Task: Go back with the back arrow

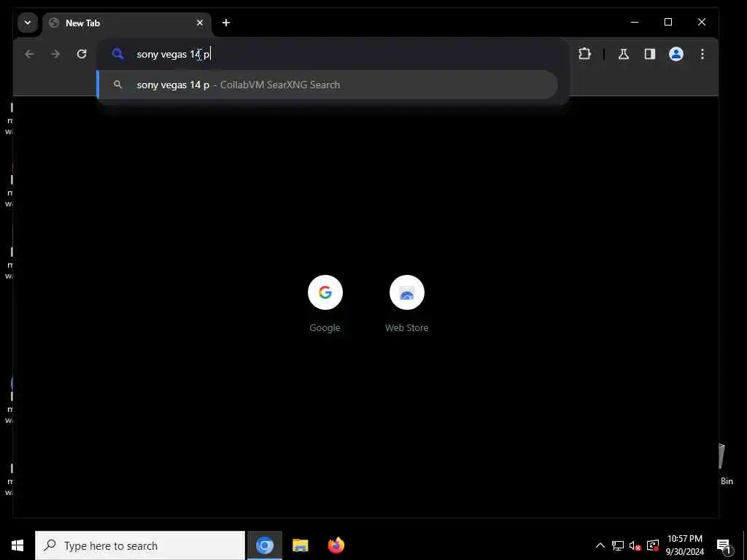Action: click(29, 54)
